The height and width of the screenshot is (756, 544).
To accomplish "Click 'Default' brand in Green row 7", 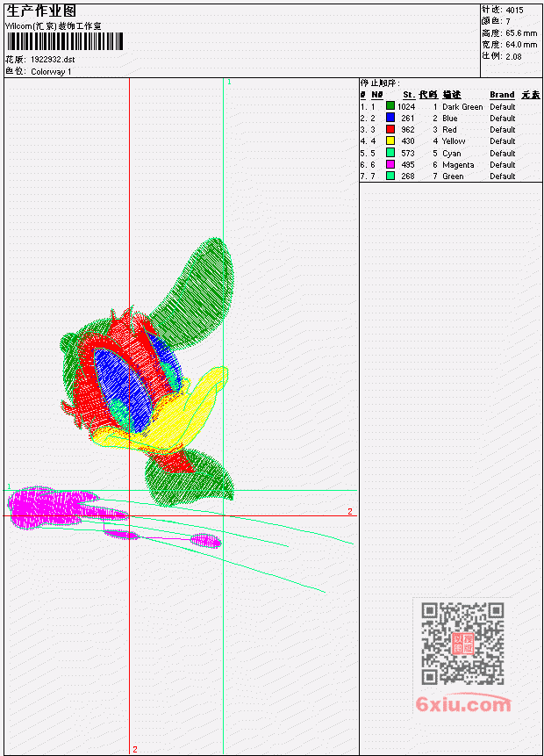I will coord(503,176).
